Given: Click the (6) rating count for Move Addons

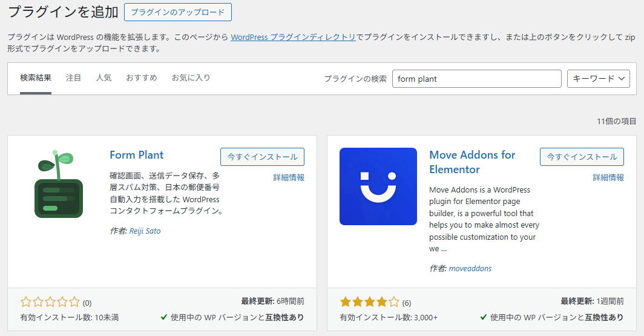Looking at the screenshot, I should [x=407, y=303].
